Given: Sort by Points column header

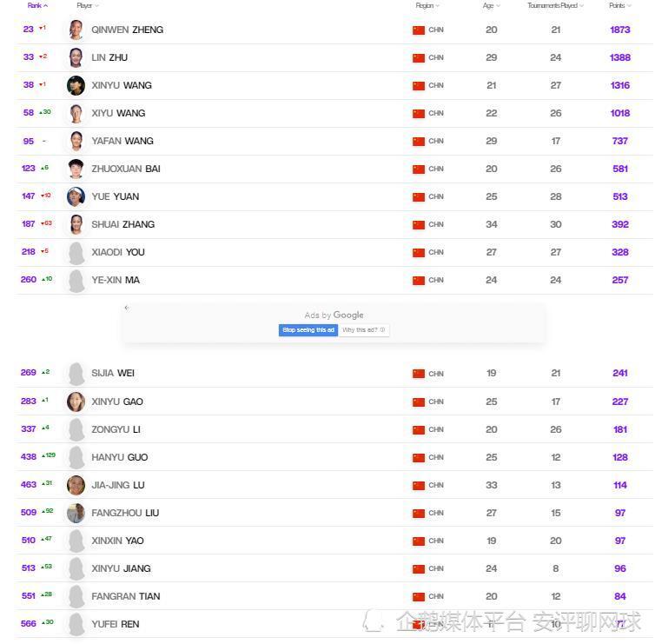Looking at the screenshot, I should [x=619, y=5].
